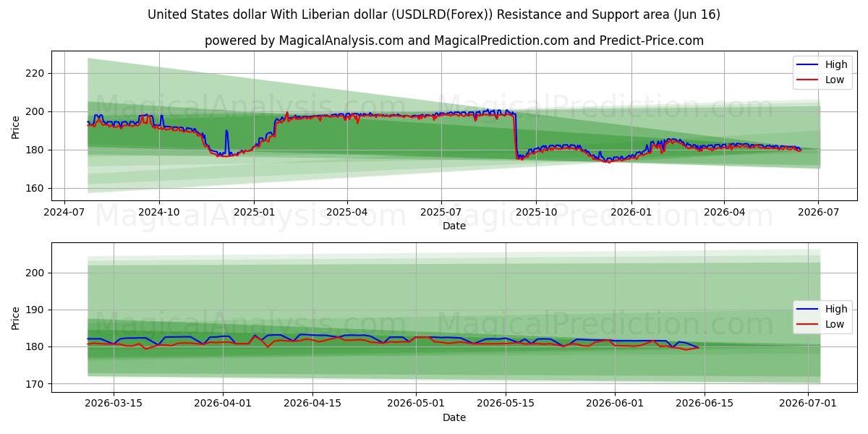Click 'High' in the upper chart legend
Image resolution: width=868 pixels, height=434 pixels.
coord(836,64)
